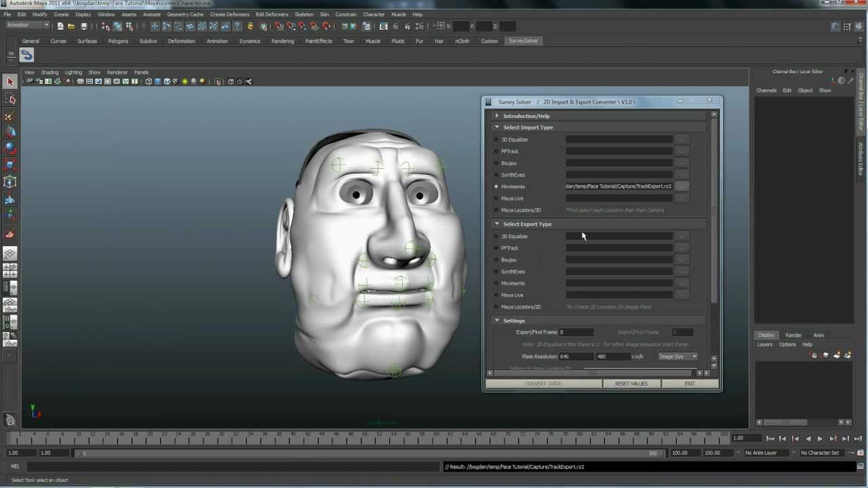The image size is (868, 488).
Task: Collapse the Select Import Type section
Action: (497, 127)
